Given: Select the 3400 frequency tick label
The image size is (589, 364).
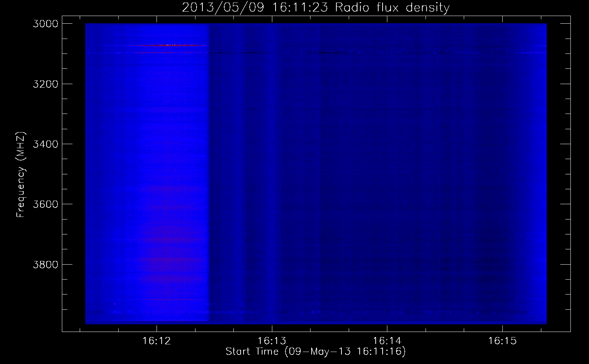Looking at the screenshot, I should tap(46, 144).
